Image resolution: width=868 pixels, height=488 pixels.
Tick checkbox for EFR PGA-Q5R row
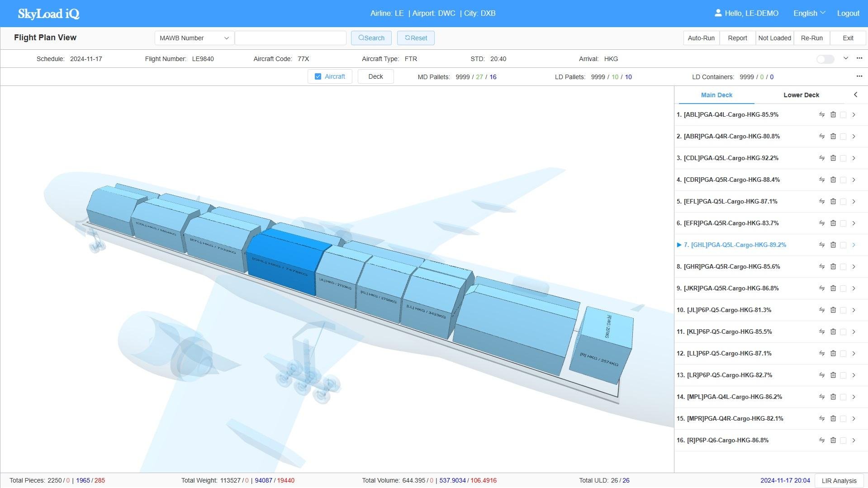[843, 223]
